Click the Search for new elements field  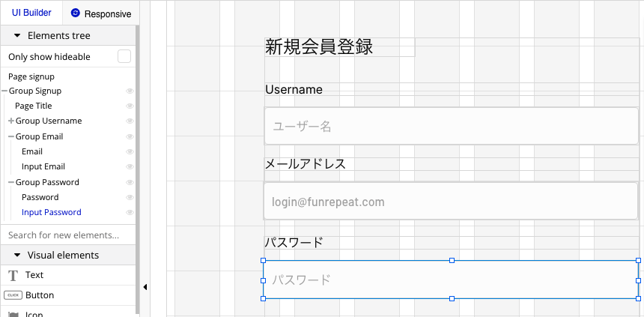coord(67,235)
